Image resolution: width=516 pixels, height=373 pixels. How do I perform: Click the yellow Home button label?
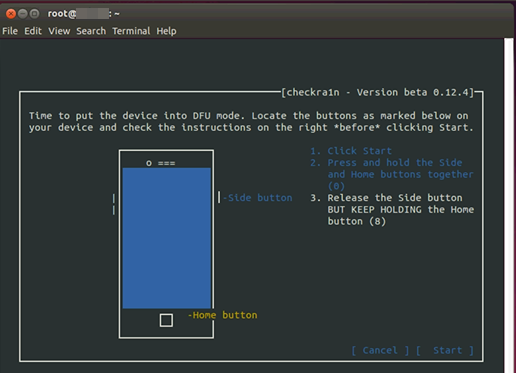(x=222, y=315)
